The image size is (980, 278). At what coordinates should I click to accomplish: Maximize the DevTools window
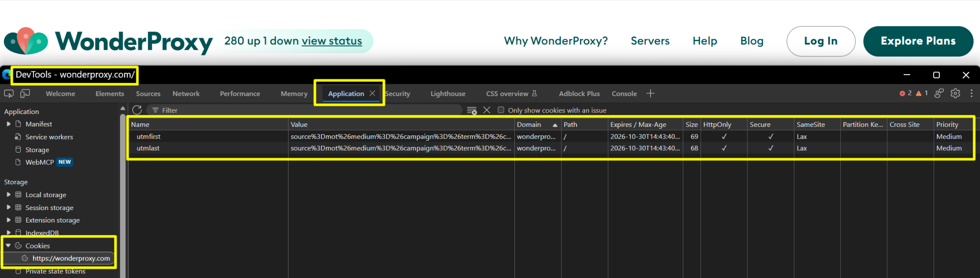click(x=936, y=75)
